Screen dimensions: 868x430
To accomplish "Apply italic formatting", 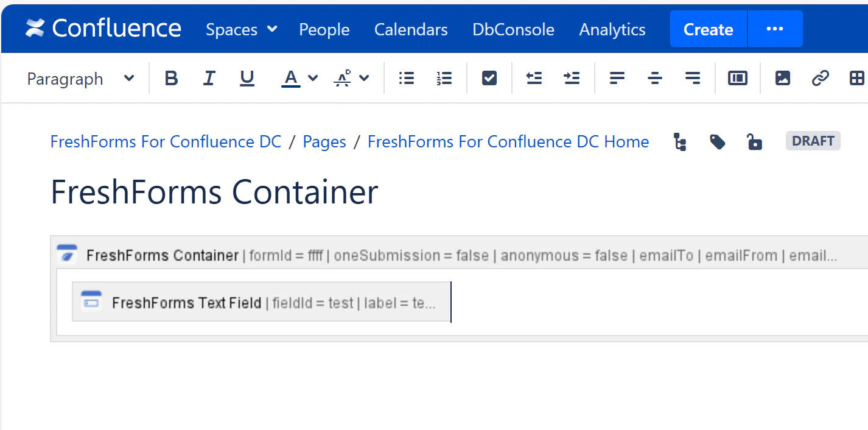I will coord(209,78).
